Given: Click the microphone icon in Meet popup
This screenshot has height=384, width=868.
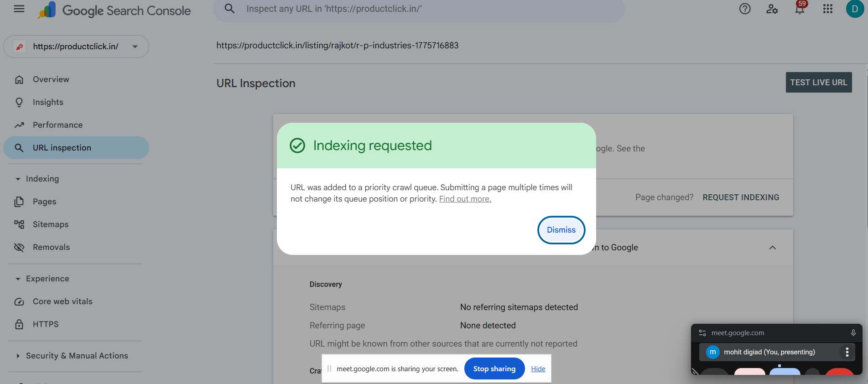Looking at the screenshot, I should coord(853,333).
